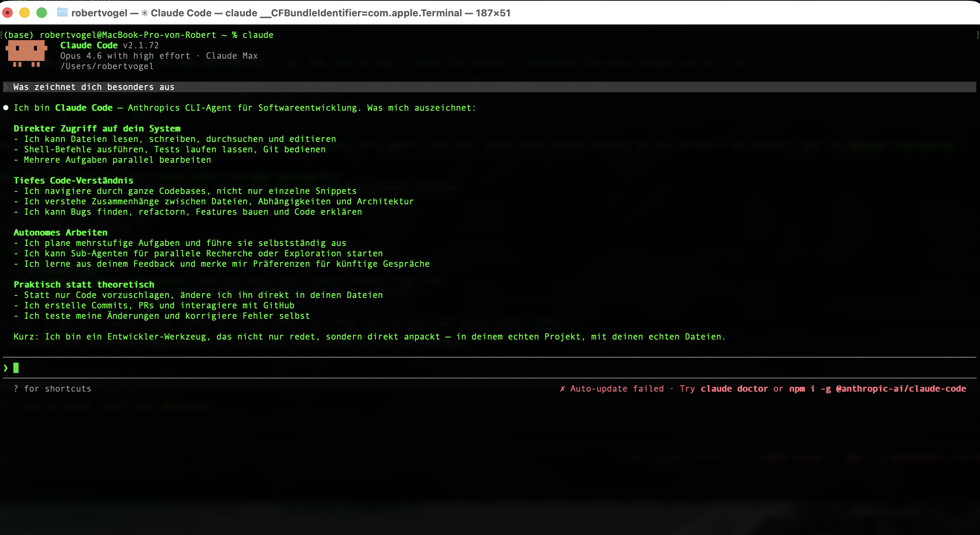Click the green block text cursor
The height and width of the screenshot is (535, 980).
click(16, 368)
